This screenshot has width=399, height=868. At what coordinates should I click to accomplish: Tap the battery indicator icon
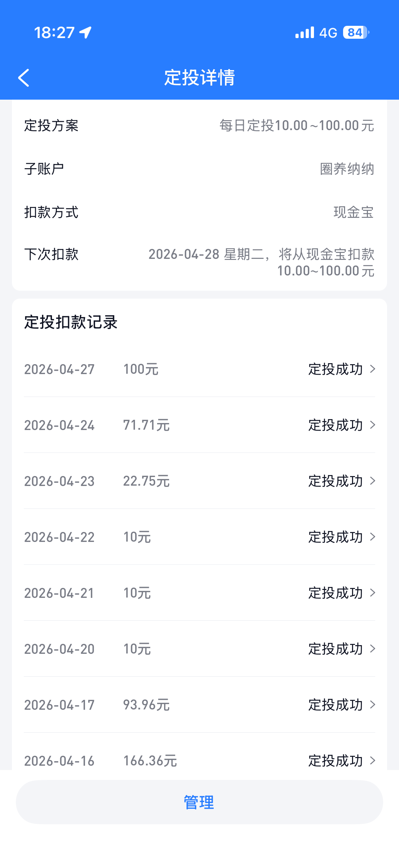click(x=356, y=33)
